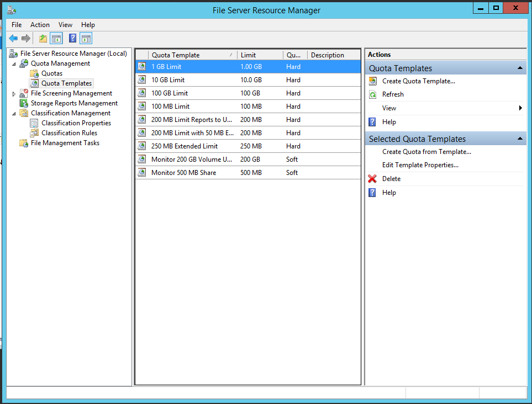This screenshot has height=404, width=532.
Task: Sort by the Quota Template column header
Action: pyautogui.click(x=192, y=55)
